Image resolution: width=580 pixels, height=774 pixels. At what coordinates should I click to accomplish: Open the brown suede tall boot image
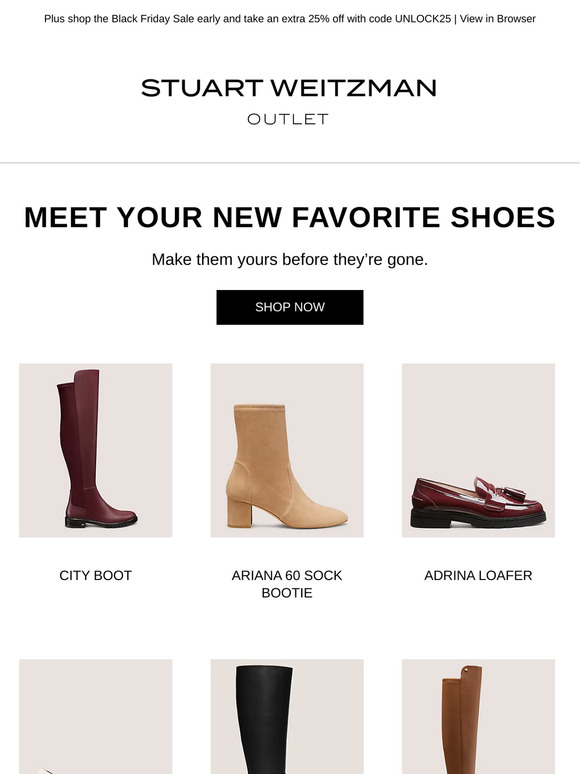pos(478,716)
